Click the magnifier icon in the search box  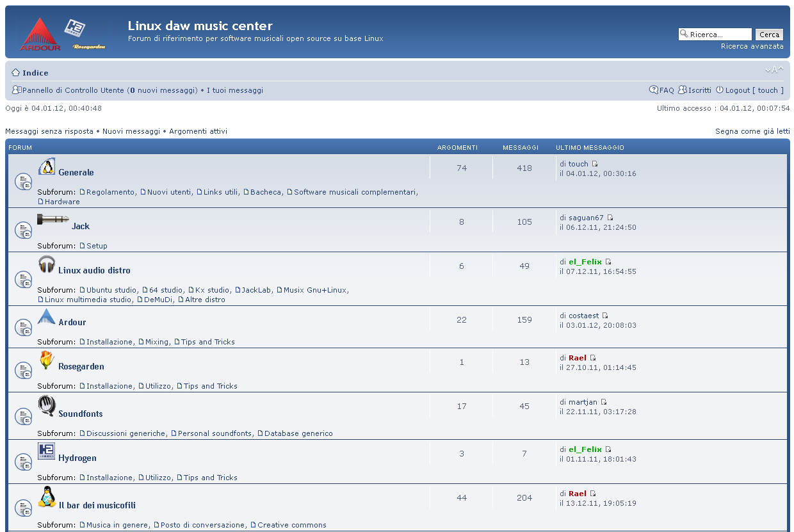tap(685, 34)
